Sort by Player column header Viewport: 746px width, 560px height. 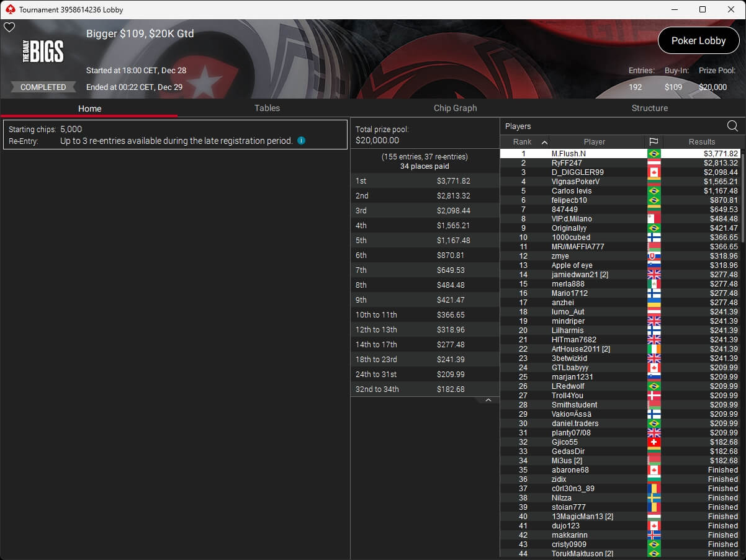[x=594, y=142]
